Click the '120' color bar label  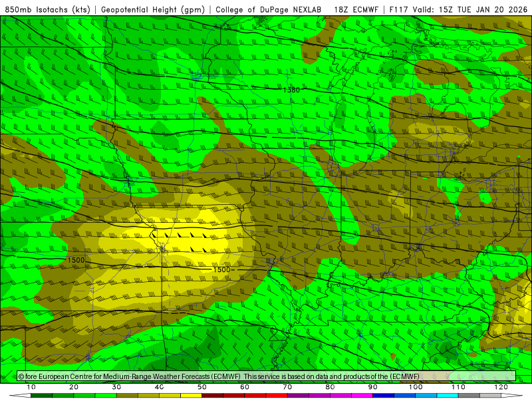tap(501, 387)
